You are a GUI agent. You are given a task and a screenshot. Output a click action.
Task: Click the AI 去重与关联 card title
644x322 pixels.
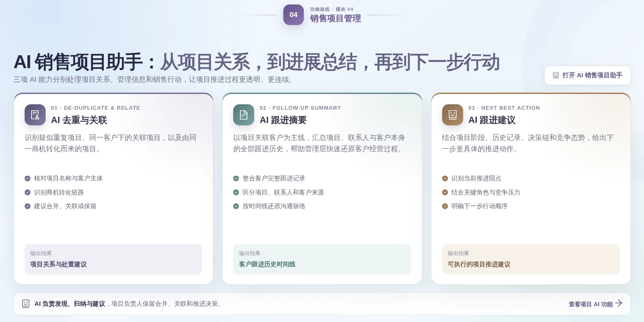[x=79, y=120]
